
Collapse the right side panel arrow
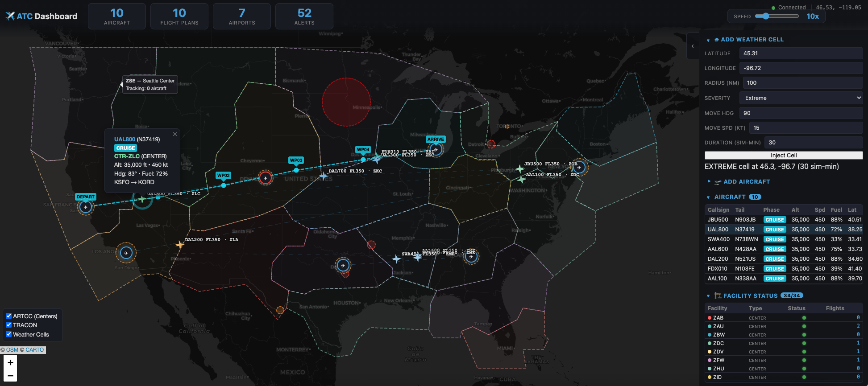(693, 46)
